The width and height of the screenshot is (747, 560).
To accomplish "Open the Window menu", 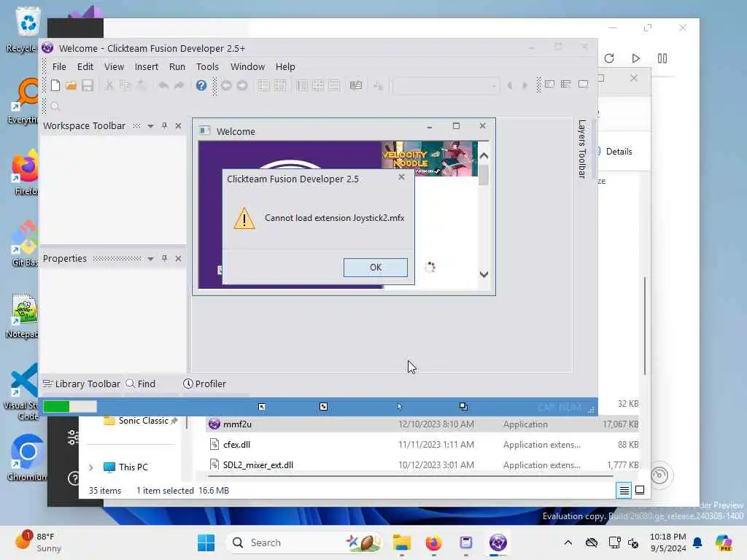I will tap(247, 66).
